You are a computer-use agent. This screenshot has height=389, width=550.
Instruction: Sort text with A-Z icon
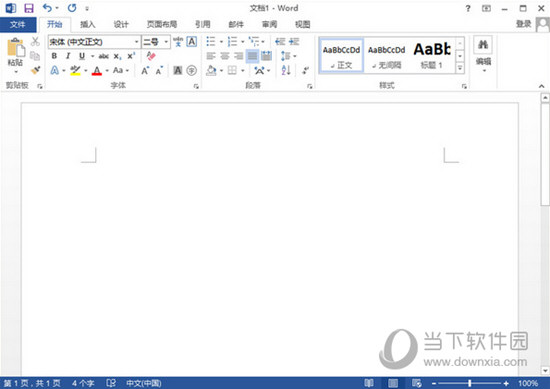point(286,71)
